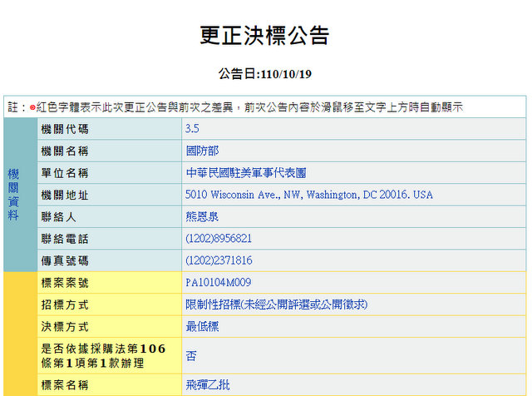The width and height of the screenshot is (532, 396).
Task: Click the 聯絡電話 label
Action: coord(65,239)
